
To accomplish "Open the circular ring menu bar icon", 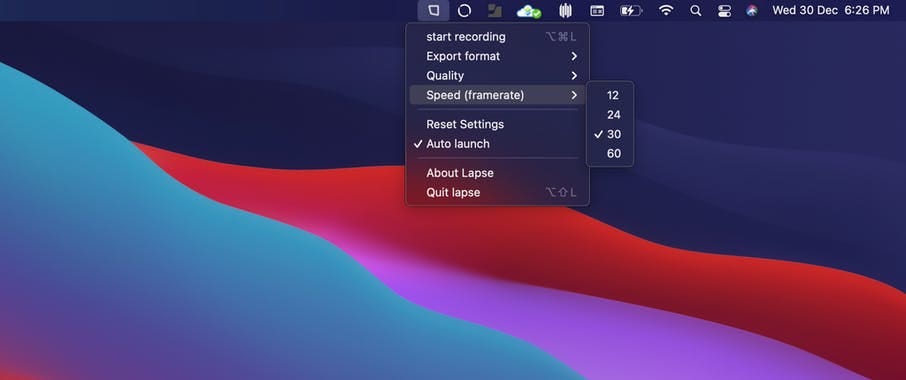I will click(x=464, y=10).
